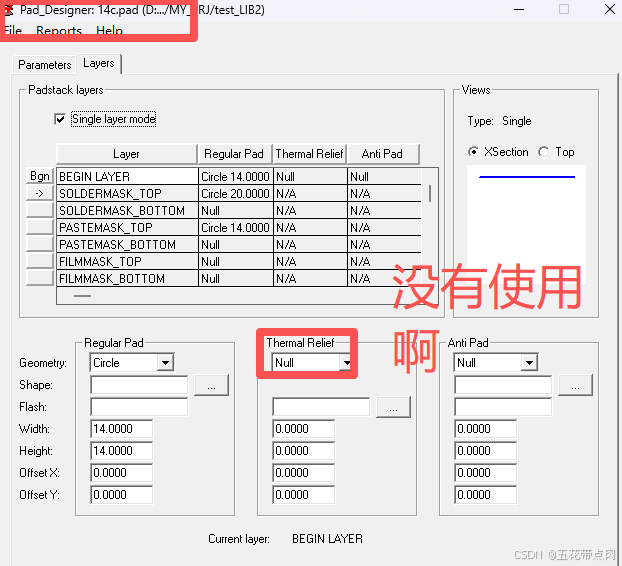Click the Thermal Relief column header
622x566 pixels.
pyautogui.click(x=309, y=154)
